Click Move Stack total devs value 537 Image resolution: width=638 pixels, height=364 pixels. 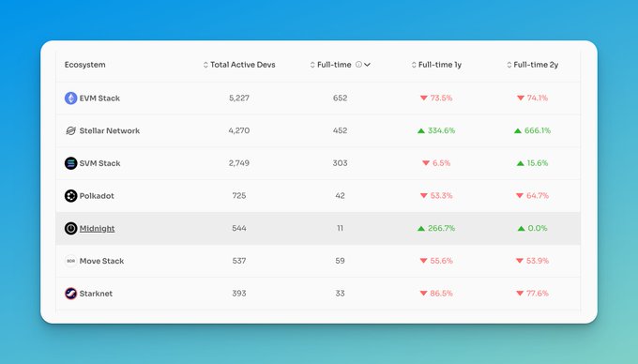(239, 261)
